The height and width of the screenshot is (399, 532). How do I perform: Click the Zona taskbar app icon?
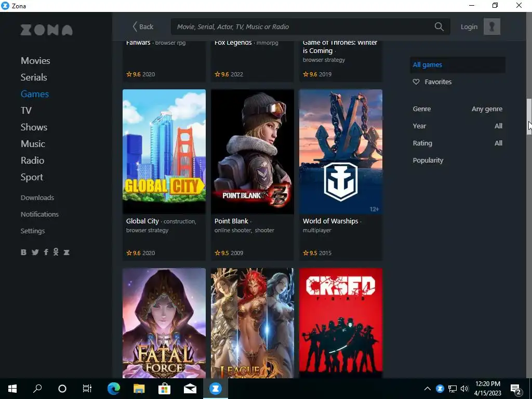216,389
